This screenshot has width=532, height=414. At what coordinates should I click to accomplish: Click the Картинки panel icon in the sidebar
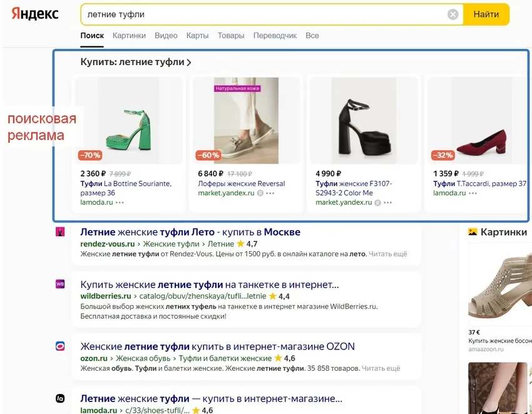point(473,230)
